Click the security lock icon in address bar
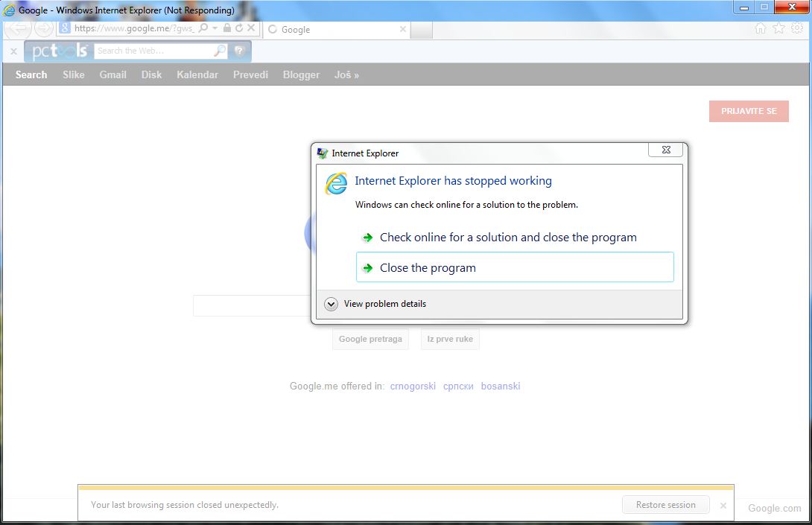Image resolution: width=812 pixels, height=525 pixels. (226, 28)
